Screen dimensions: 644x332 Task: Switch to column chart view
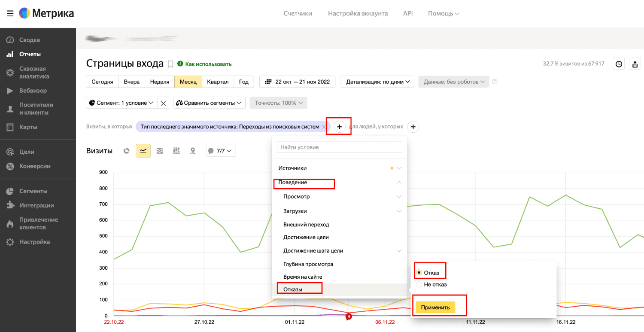pyautogui.click(x=176, y=151)
